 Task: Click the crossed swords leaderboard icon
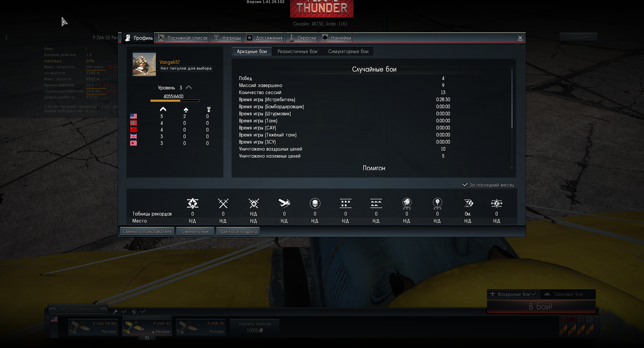click(223, 203)
